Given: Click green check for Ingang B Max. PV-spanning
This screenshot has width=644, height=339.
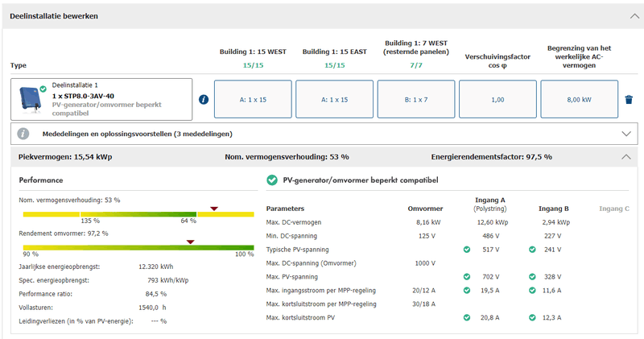Looking at the screenshot, I should pos(532,276).
